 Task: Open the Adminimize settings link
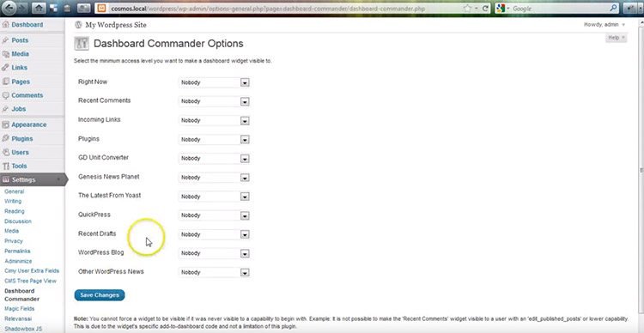[x=18, y=261]
